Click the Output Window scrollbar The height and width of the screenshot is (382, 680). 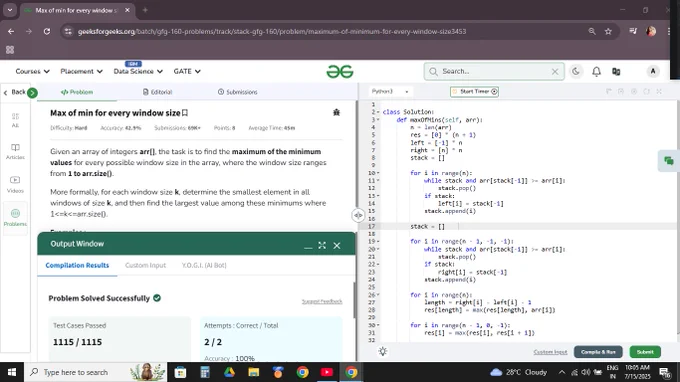click(354, 300)
